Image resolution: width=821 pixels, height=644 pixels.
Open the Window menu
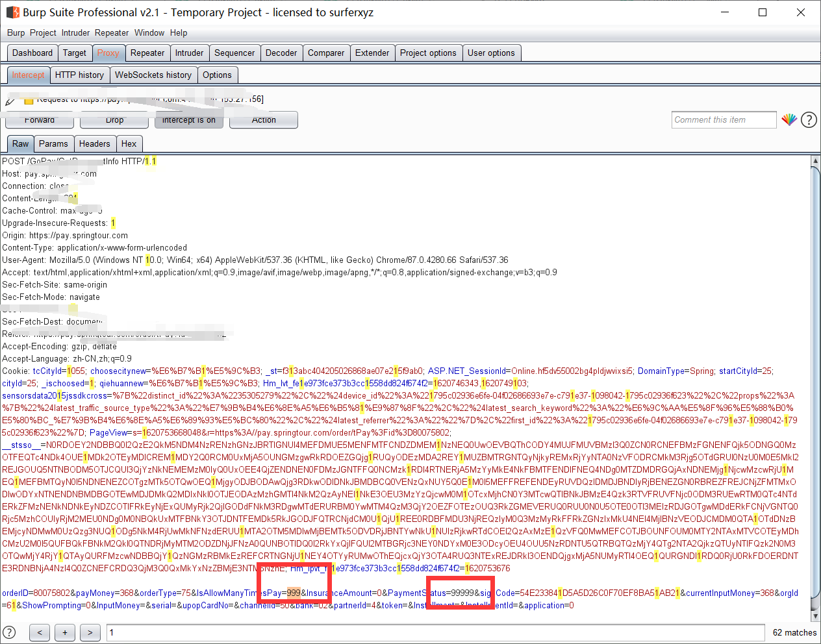(149, 32)
